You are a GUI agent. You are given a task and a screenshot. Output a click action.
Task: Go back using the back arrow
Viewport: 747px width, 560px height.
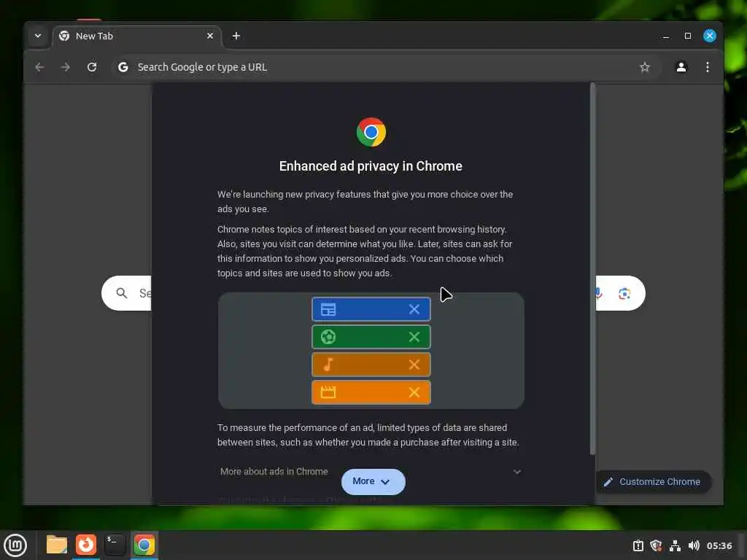39,67
